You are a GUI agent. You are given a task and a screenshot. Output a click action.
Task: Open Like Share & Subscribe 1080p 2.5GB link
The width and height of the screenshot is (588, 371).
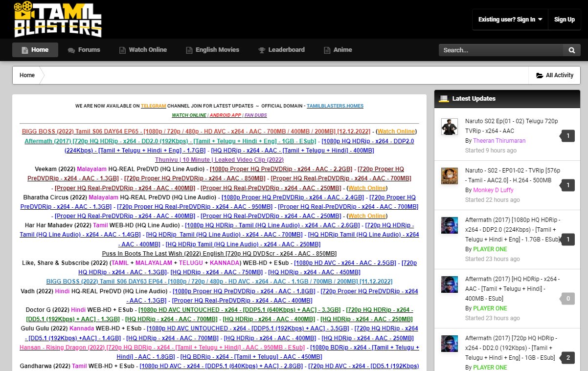tap(345, 263)
